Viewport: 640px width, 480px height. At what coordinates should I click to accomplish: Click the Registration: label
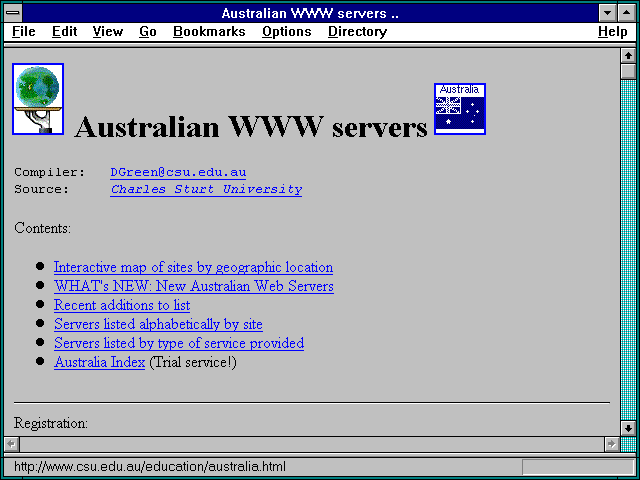click(51, 423)
